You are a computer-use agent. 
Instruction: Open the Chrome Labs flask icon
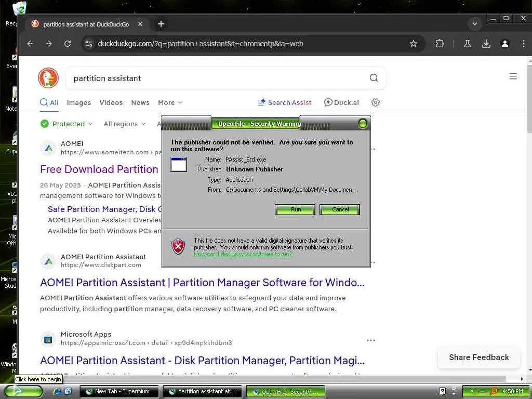tap(467, 44)
